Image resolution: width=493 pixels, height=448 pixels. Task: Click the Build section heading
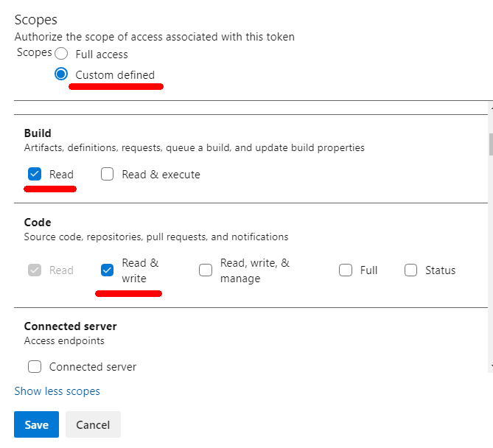(38, 133)
